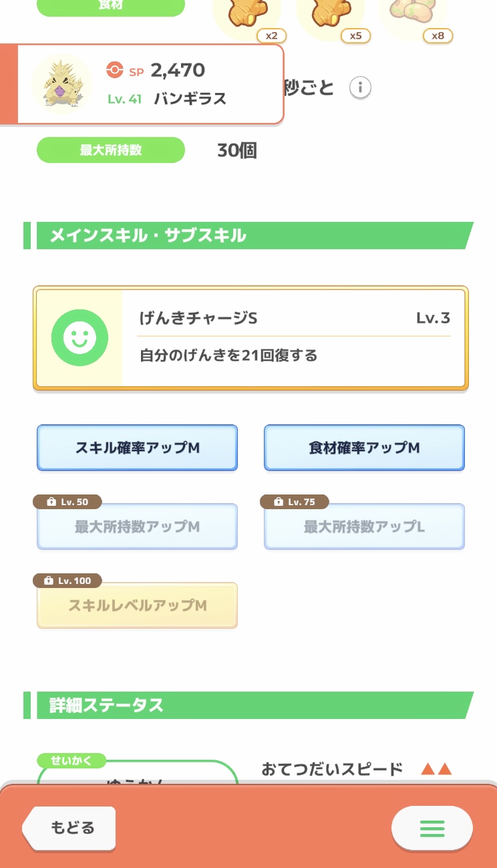
Task: Open the げんきチャージS main skill card
Action: pos(251,338)
